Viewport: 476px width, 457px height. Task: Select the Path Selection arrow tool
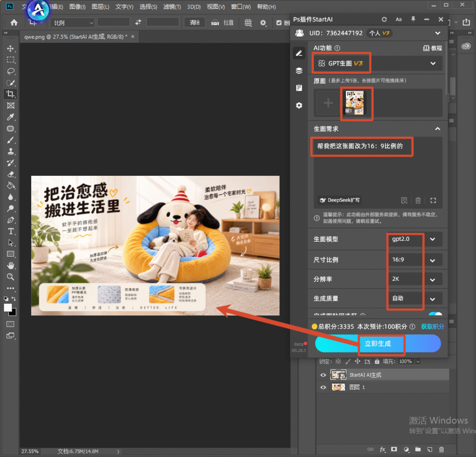pos(11,243)
